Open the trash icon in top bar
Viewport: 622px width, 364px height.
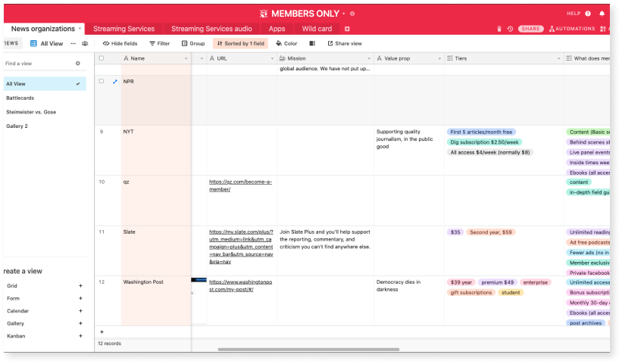pos(499,29)
